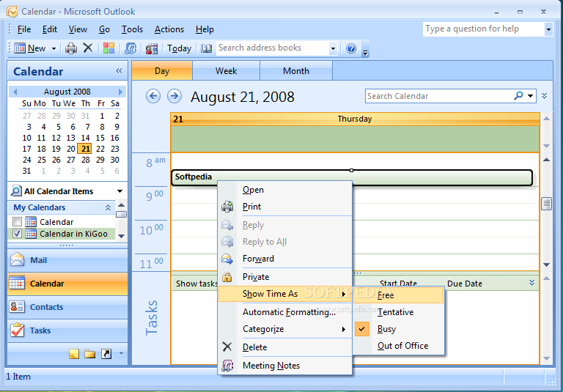Go to previous month in mini calendar
Image resolution: width=563 pixels, height=392 pixels.
15,92
